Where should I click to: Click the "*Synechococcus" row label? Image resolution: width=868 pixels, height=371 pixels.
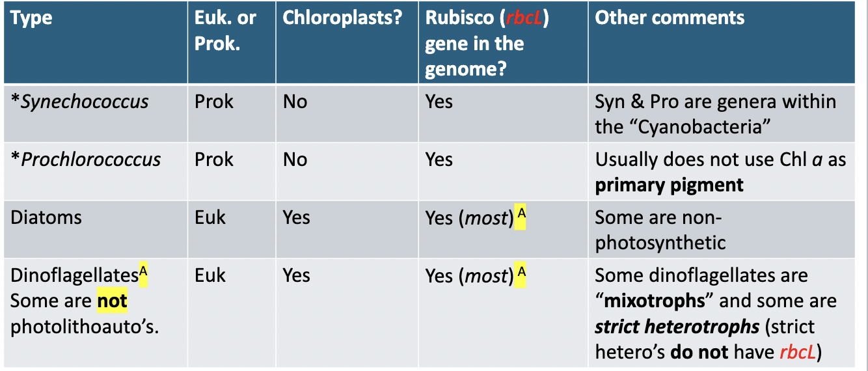click(79, 102)
